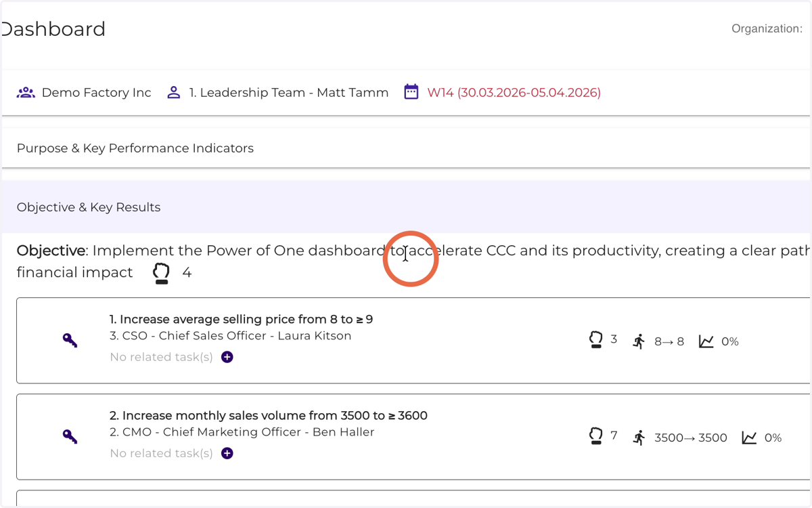
Task: Add related task to monthly sales volume result
Action: coord(227,453)
